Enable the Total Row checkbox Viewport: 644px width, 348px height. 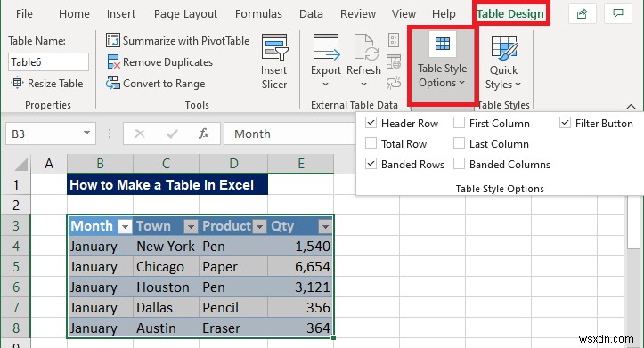pos(371,142)
